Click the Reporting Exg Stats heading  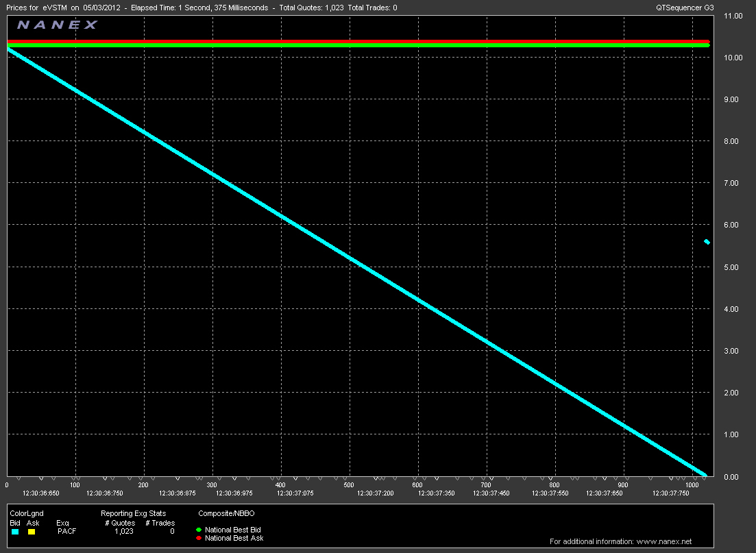[x=133, y=513]
